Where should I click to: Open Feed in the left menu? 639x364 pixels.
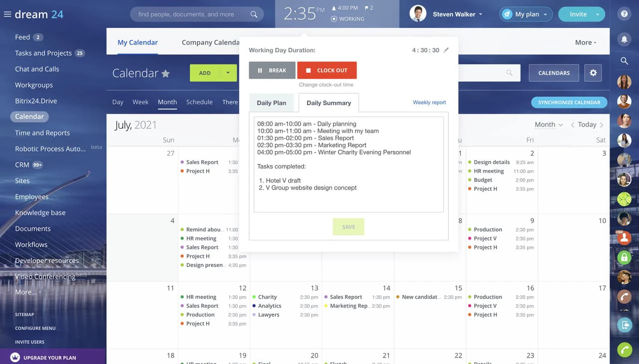coord(22,37)
